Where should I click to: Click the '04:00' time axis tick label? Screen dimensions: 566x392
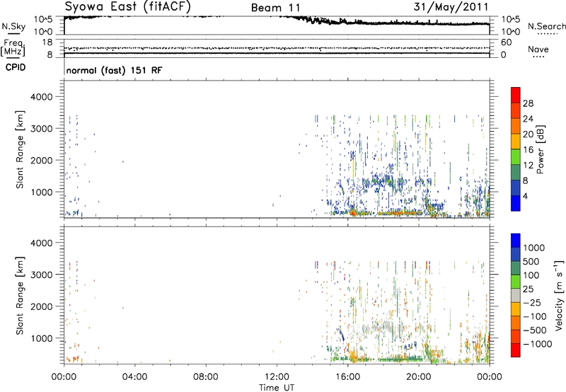pyautogui.click(x=134, y=377)
